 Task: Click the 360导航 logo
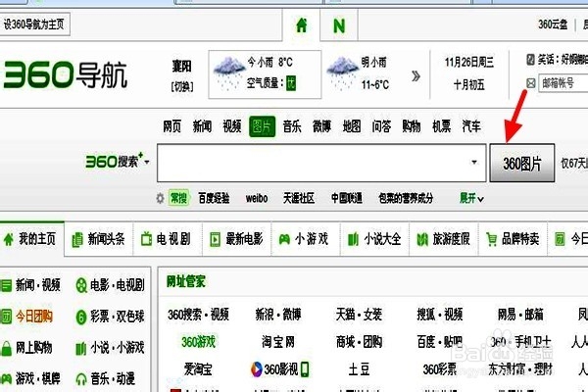66,74
